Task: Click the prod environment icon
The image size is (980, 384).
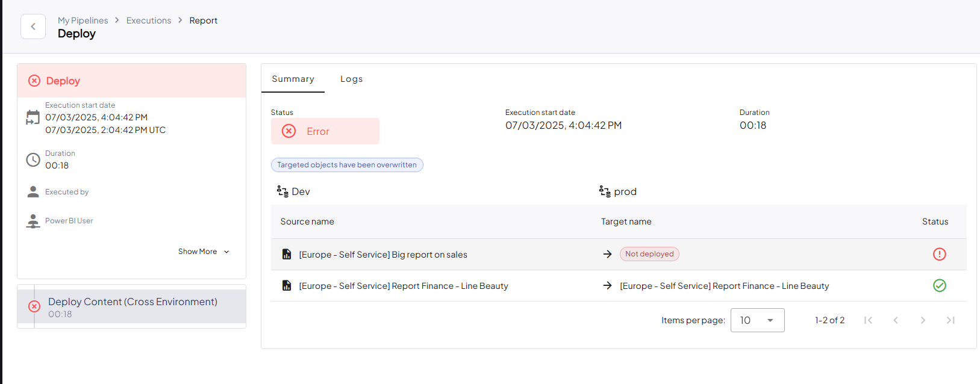Action: point(605,191)
